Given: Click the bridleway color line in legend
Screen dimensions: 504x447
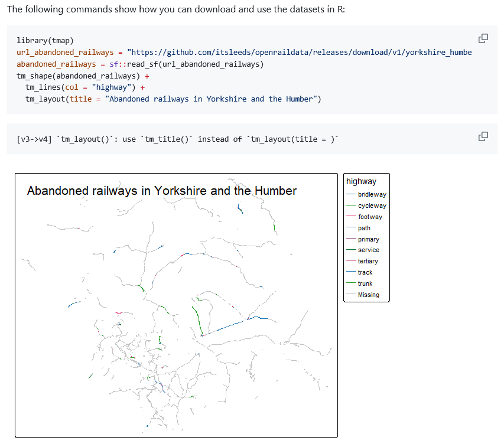Looking at the screenshot, I should (x=351, y=194).
